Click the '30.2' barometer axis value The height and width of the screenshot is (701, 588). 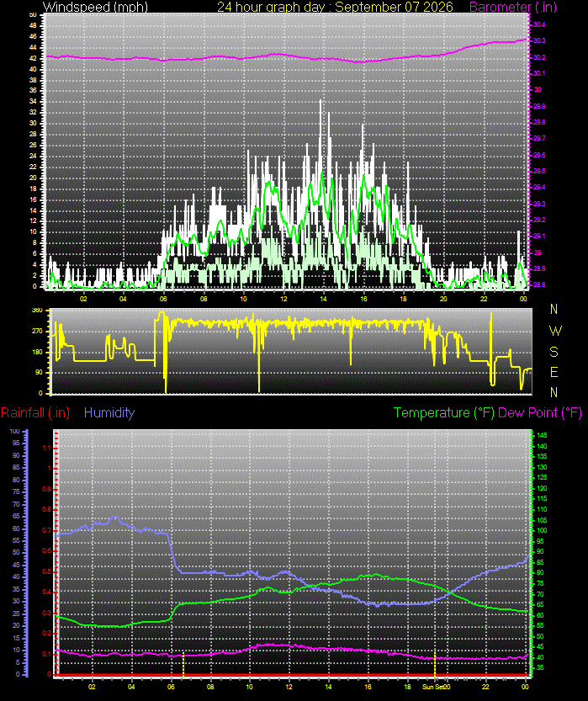coord(539,57)
